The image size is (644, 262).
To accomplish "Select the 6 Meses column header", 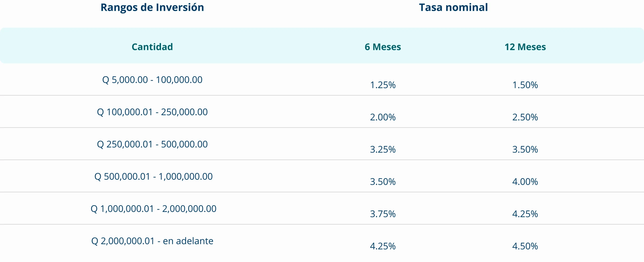I will click(383, 47).
